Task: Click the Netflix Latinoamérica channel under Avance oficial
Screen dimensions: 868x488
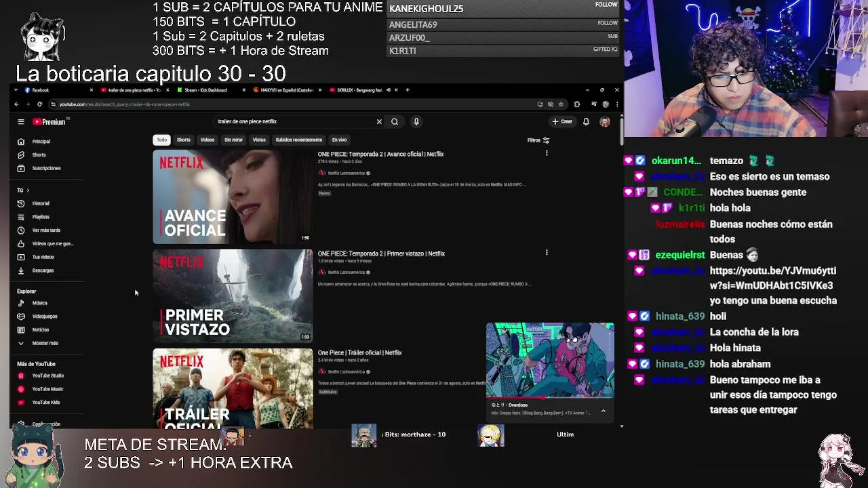Action: (x=347, y=174)
